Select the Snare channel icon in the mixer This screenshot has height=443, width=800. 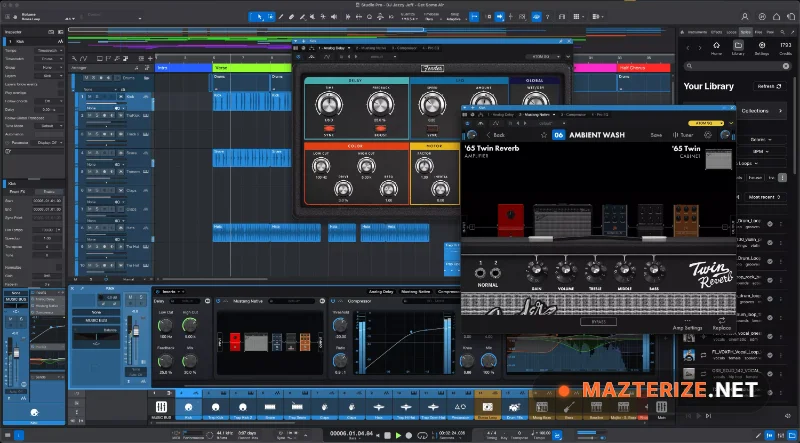tap(270, 407)
